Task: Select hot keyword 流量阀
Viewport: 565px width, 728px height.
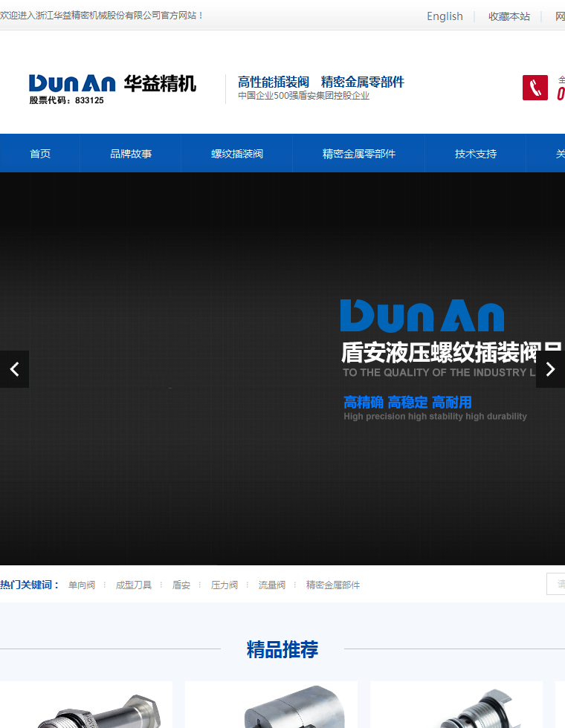Action: [272, 585]
